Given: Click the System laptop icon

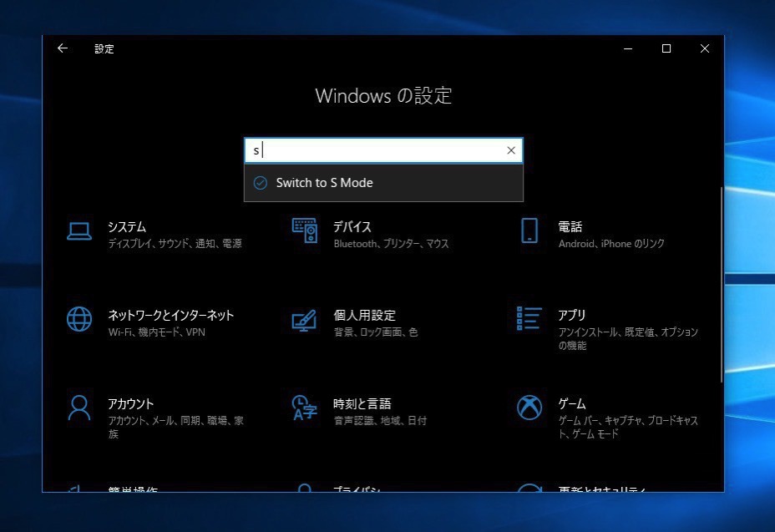Looking at the screenshot, I should (x=79, y=231).
